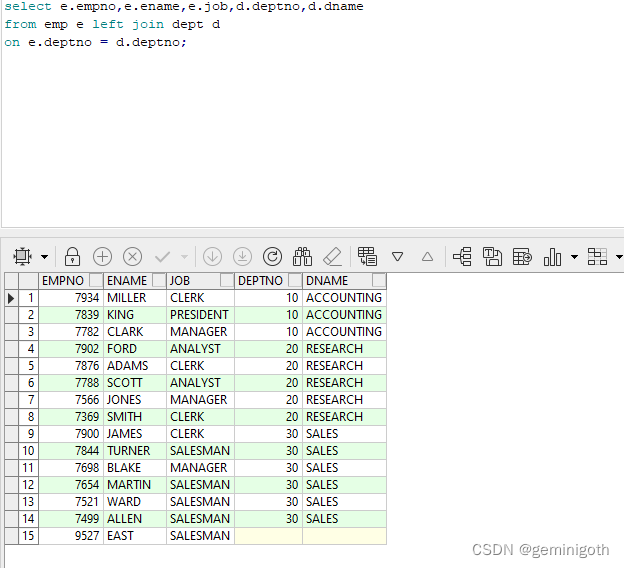Click the RESEARCH cell in FORD row

click(344, 349)
